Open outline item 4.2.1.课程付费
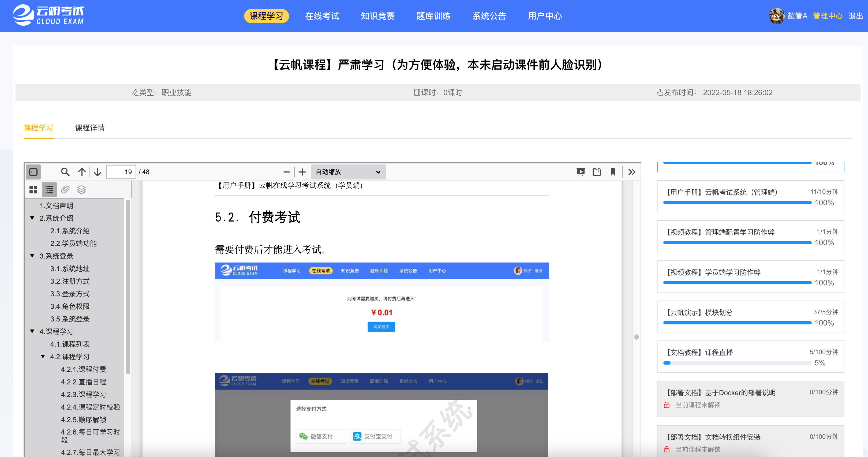Screen dimensions: 868x457 point(84,369)
